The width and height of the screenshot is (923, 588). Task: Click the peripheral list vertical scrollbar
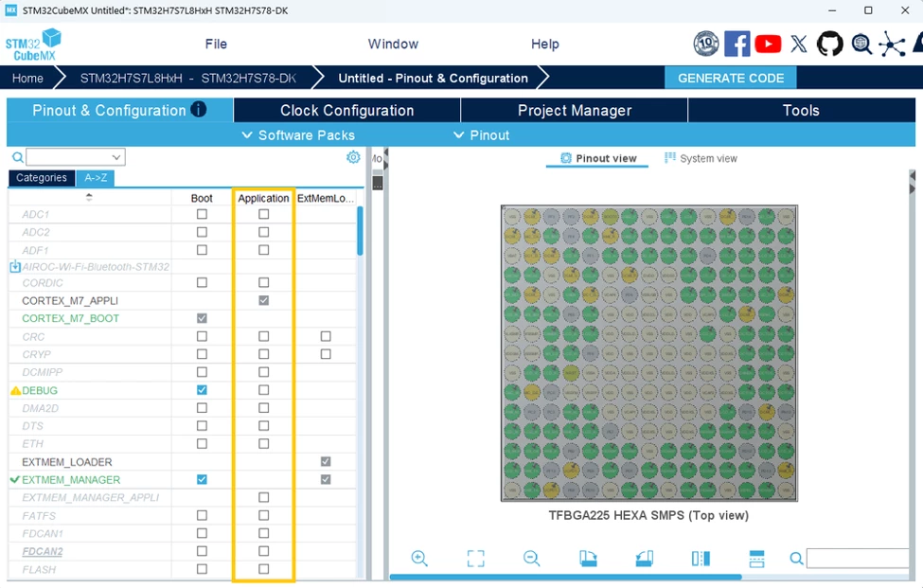click(x=361, y=231)
